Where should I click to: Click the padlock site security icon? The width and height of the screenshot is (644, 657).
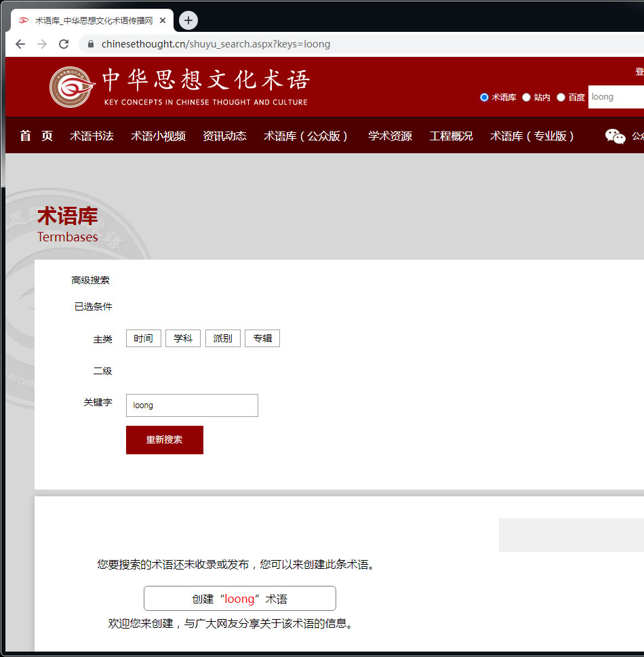(x=90, y=44)
